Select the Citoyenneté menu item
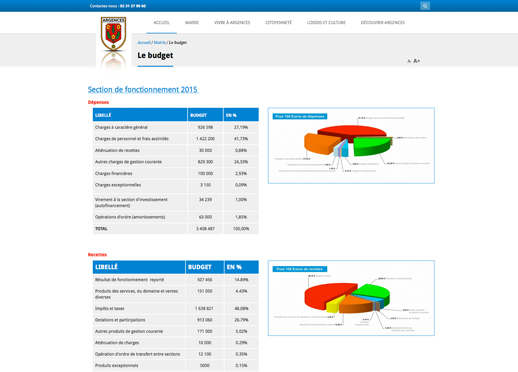 tap(278, 23)
